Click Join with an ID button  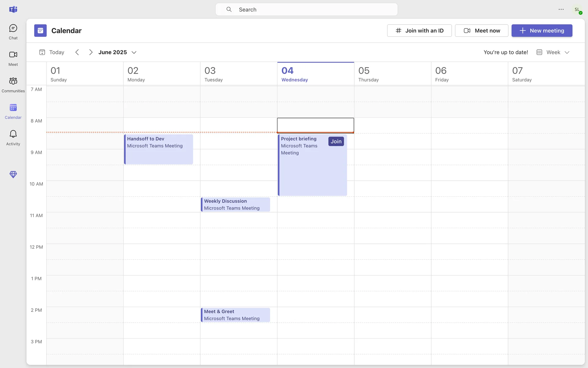pos(419,31)
